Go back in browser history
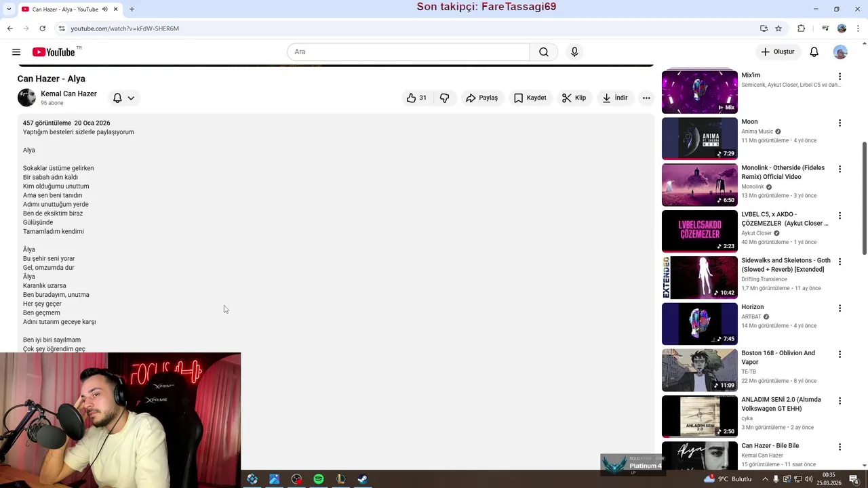This screenshot has height=488, width=868. click(9, 28)
